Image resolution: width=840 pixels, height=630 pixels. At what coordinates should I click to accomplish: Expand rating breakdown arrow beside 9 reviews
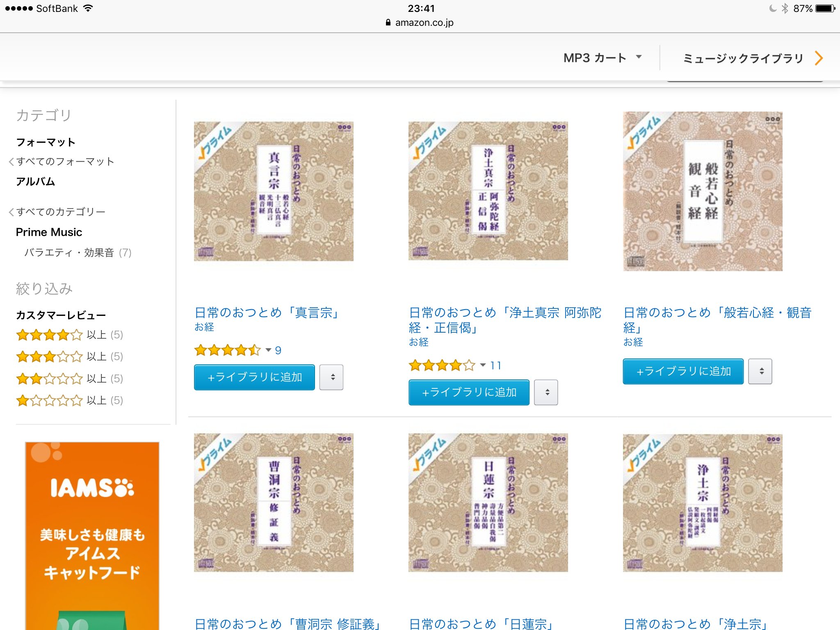tap(268, 350)
